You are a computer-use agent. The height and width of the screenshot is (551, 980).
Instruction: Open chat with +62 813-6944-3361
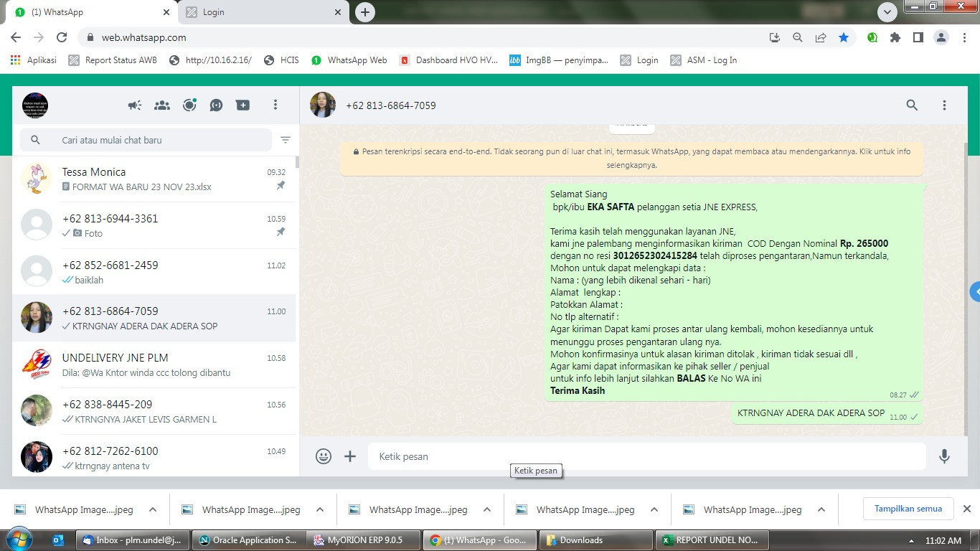coord(154,225)
